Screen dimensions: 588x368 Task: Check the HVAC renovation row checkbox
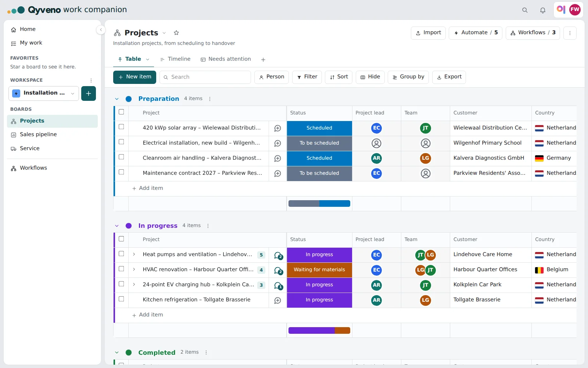(x=121, y=269)
